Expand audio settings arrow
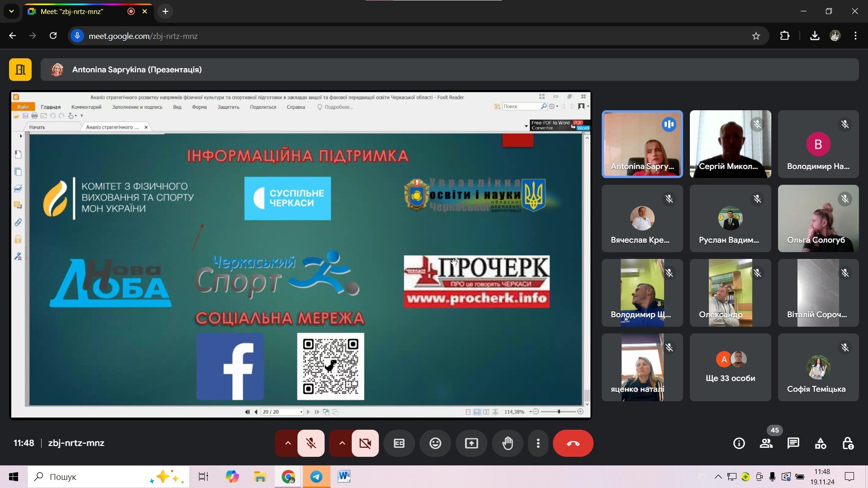Image resolution: width=868 pixels, height=488 pixels. pos(288,443)
